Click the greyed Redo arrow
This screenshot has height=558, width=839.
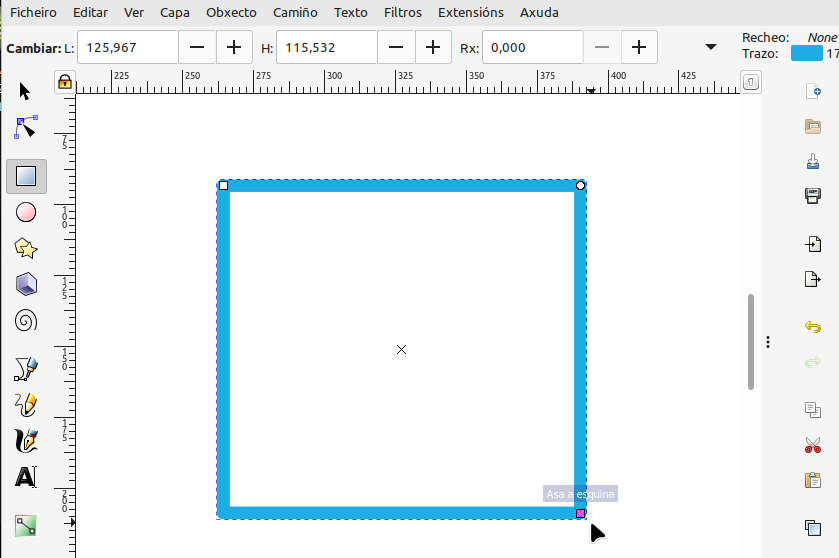click(x=813, y=362)
